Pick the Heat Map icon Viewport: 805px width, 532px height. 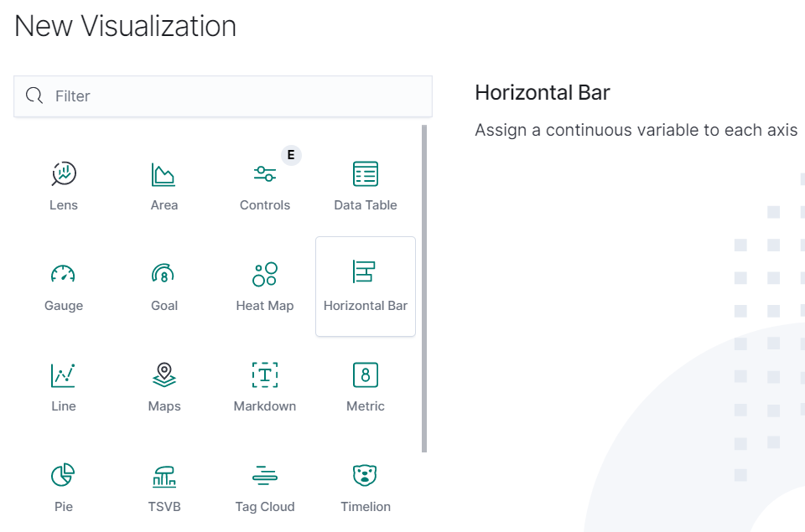(x=265, y=274)
